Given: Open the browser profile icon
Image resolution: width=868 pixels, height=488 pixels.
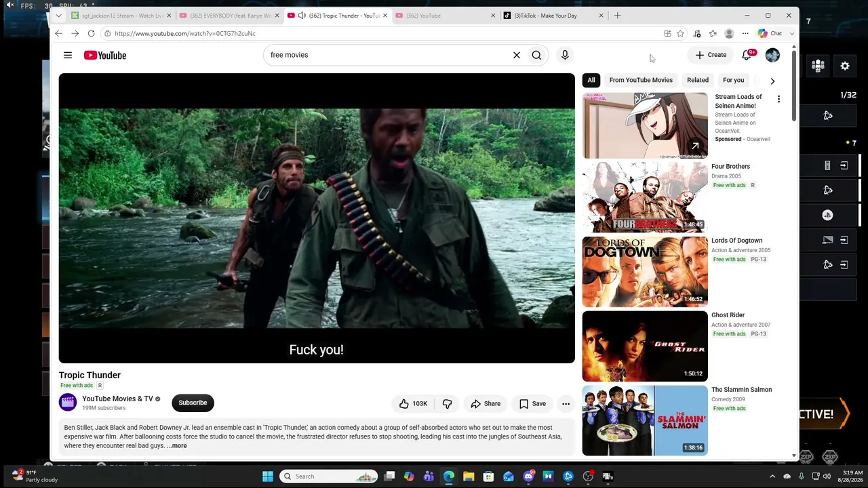Looking at the screenshot, I should pos(729,33).
